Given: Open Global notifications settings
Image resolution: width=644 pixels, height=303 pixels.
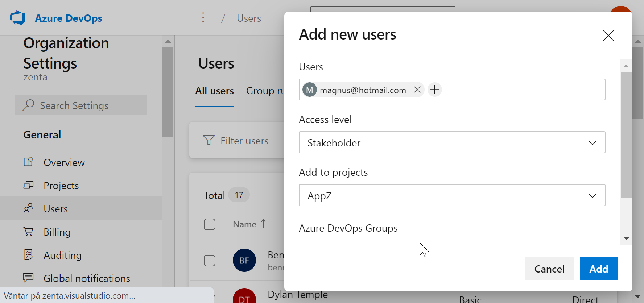Looking at the screenshot, I should 81,278.
